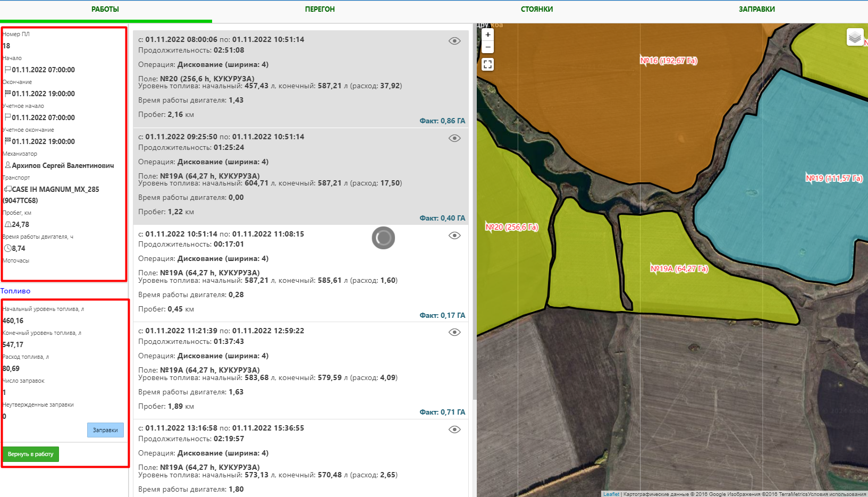Show the 08:00:06 operation on map
The width and height of the screenshot is (868, 497).
point(454,41)
